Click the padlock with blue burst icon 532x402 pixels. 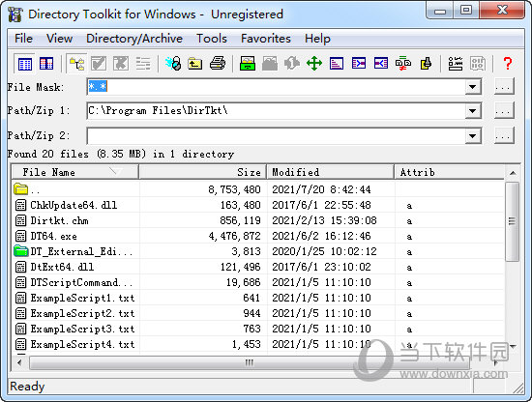coord(173,64)
